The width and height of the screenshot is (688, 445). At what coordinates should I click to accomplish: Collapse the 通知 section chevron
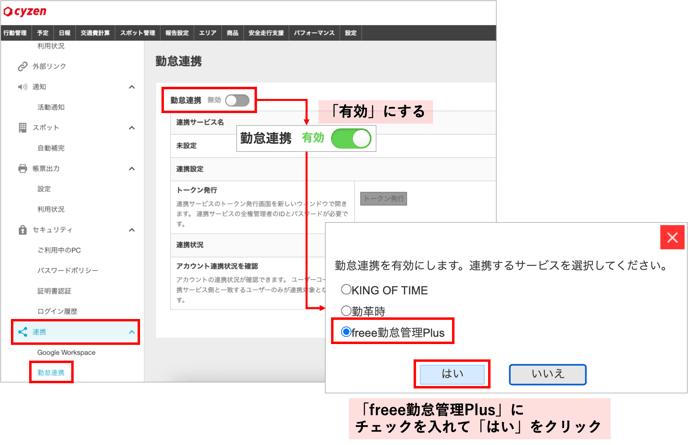click(x=132, y=87)
